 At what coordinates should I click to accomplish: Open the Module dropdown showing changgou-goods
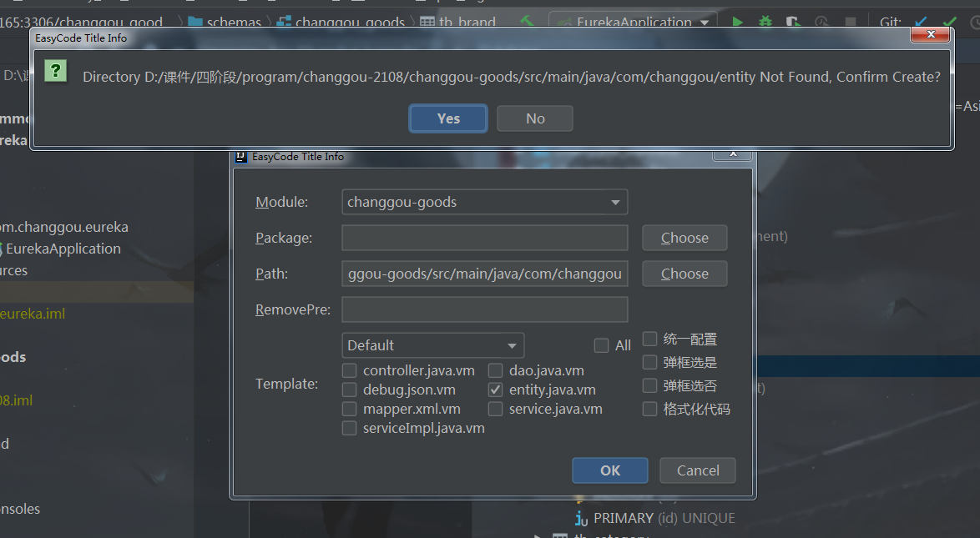click(x=615, y=202)
